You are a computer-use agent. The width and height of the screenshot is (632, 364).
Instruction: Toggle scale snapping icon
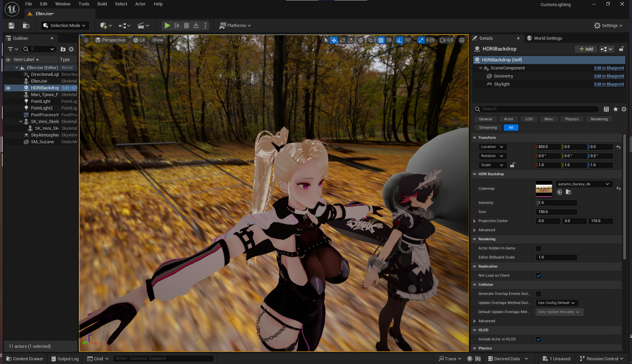coord(421,40)
